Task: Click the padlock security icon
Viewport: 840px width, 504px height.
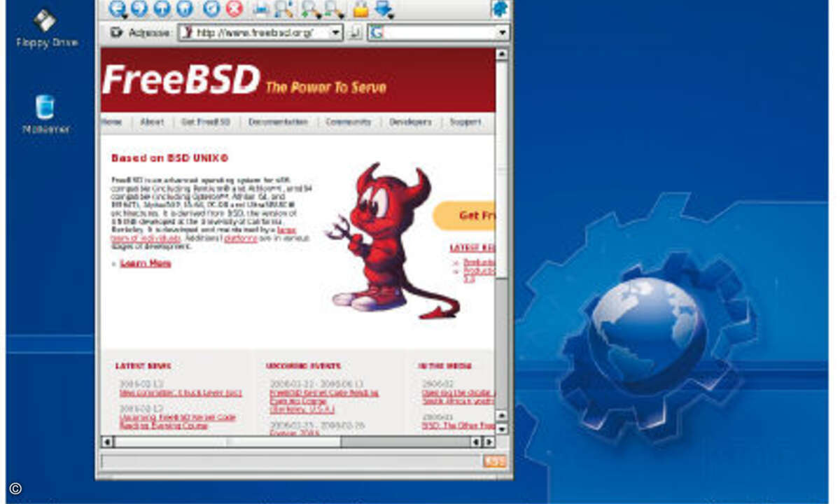Action: pyautogui.click(x=360, y=8)
